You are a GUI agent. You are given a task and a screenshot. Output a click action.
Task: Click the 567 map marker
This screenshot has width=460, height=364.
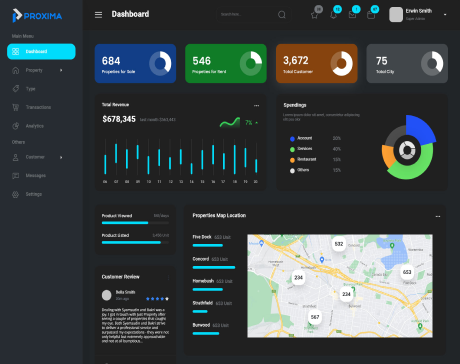tap(315, 317)
